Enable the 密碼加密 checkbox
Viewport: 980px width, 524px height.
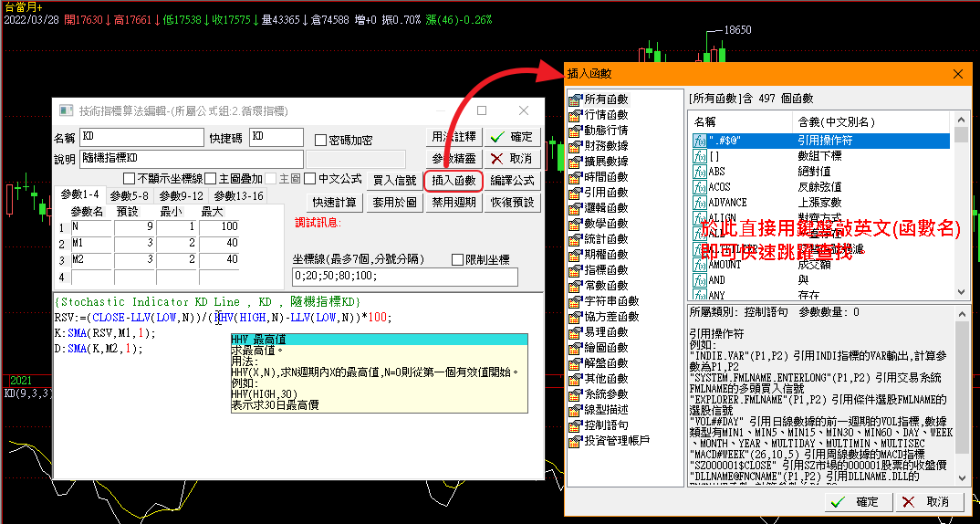click(x=320, y=141)
